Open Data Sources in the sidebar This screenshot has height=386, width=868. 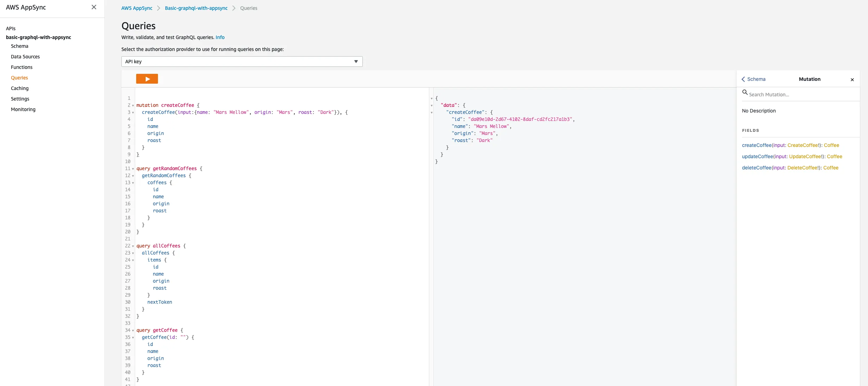click(25, 57)
